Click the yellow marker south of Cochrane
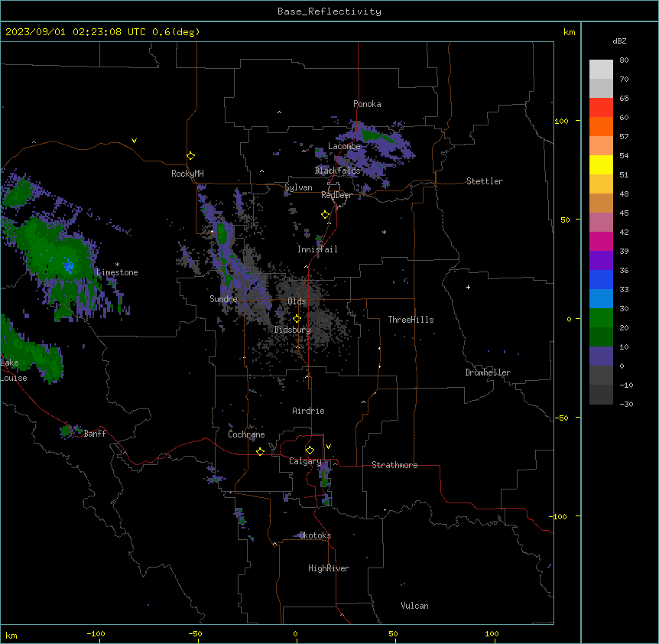The height and width of the screenshot is (644, 659). coord(260,451)
